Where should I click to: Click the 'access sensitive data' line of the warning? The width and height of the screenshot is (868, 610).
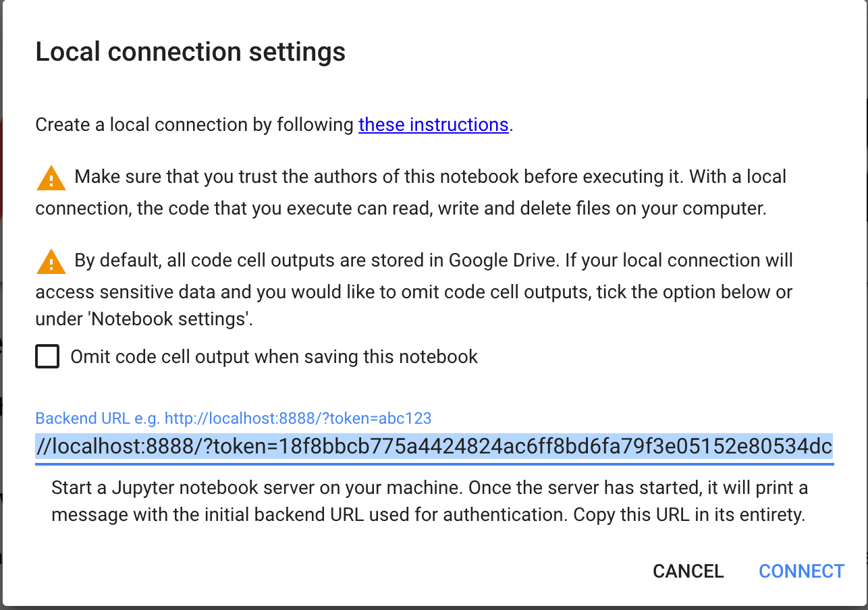click(x=414, y=292)
